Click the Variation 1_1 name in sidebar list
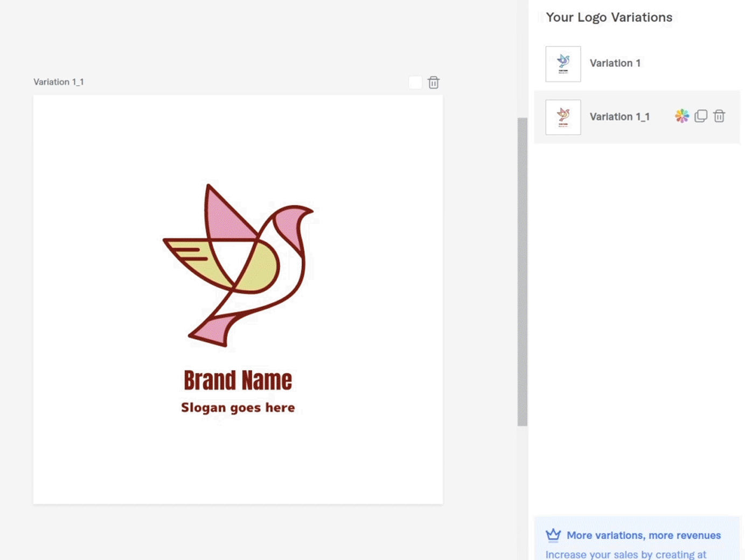The width and height of the screenshot is (745, 560). 619,117
